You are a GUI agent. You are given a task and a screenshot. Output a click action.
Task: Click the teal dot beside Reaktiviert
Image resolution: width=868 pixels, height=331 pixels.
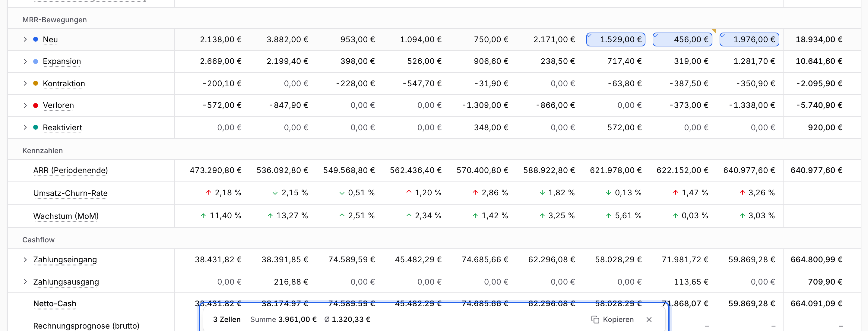pos(36,127)
